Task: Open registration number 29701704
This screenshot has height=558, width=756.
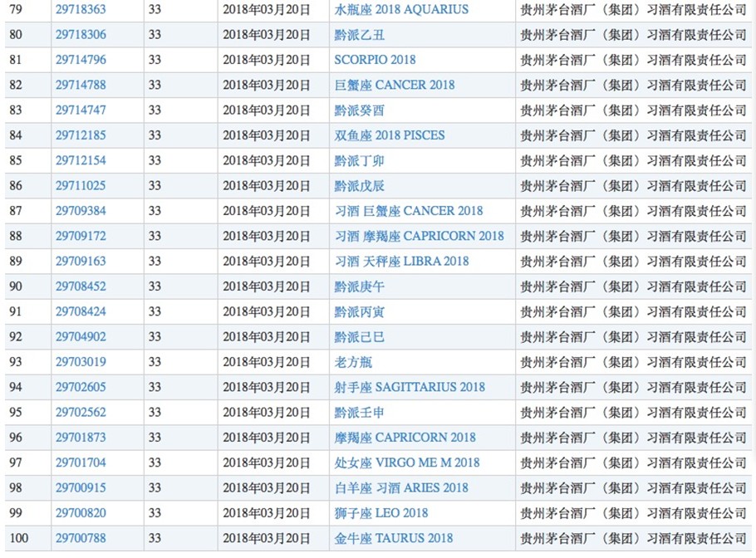Action: pos(81,463)
